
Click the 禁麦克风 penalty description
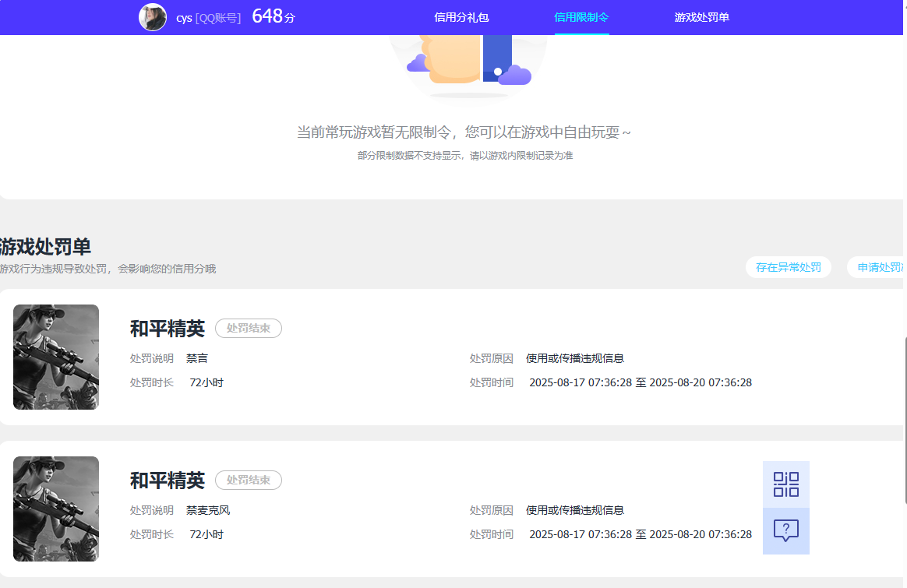click(208, 511)
